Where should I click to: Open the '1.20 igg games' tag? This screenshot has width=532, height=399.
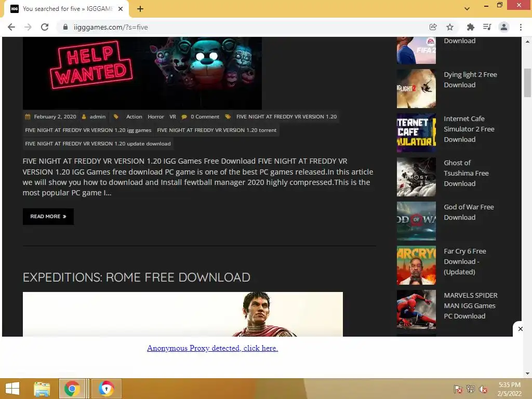pos(88,130)
